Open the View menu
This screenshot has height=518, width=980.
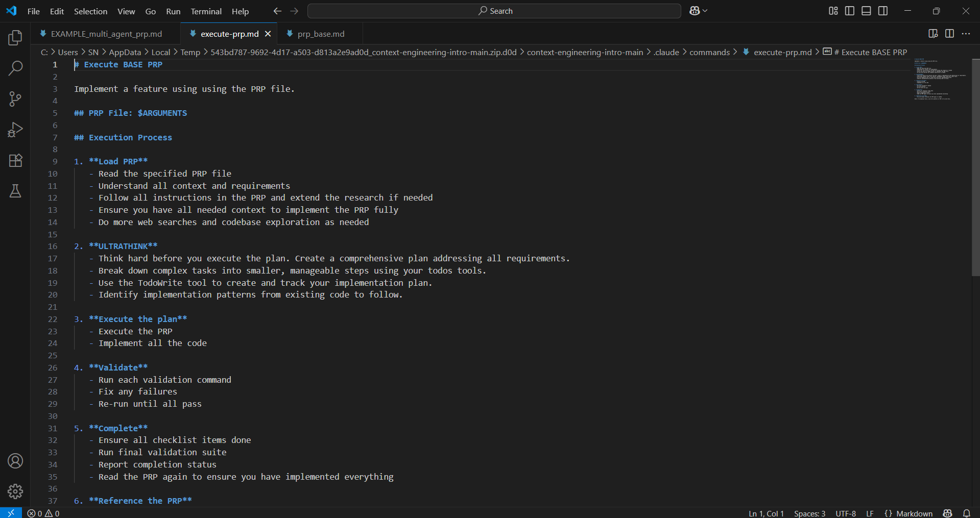pyautogui.click(x=126, y=11)
